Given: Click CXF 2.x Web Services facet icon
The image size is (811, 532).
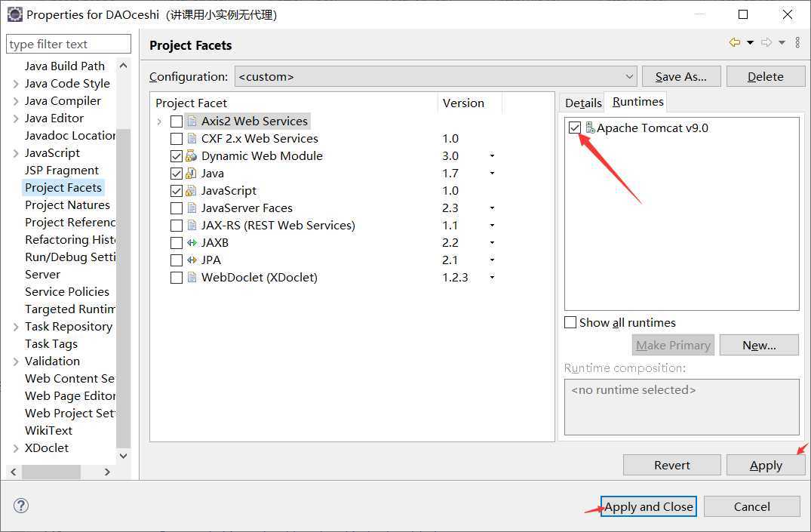Looking at the screenshot, I should click(x=192, y=139).
